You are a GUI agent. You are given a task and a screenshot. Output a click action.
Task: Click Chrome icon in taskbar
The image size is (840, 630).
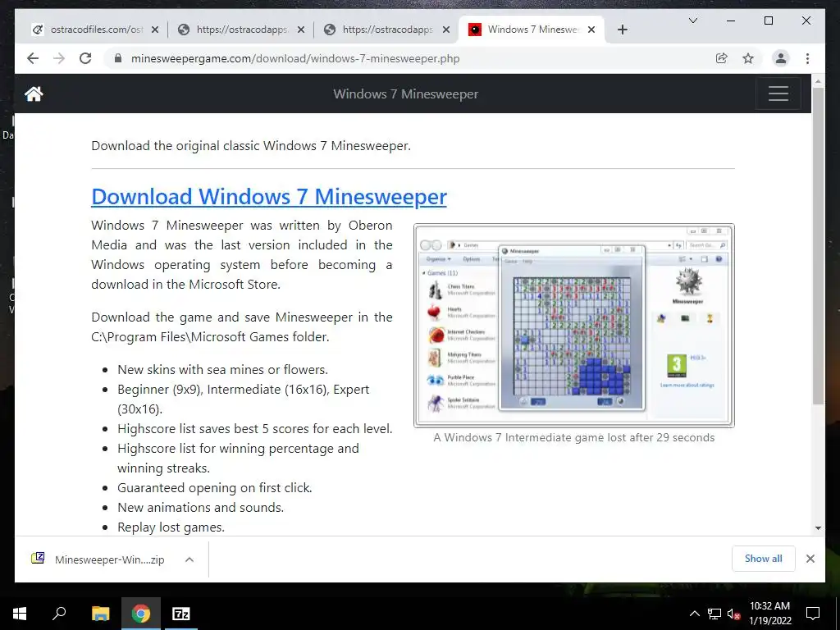[x=141, y=614]
